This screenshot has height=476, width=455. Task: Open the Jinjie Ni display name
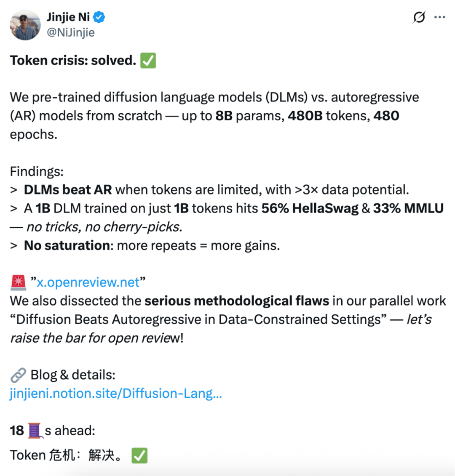click(x=68, y=17)
